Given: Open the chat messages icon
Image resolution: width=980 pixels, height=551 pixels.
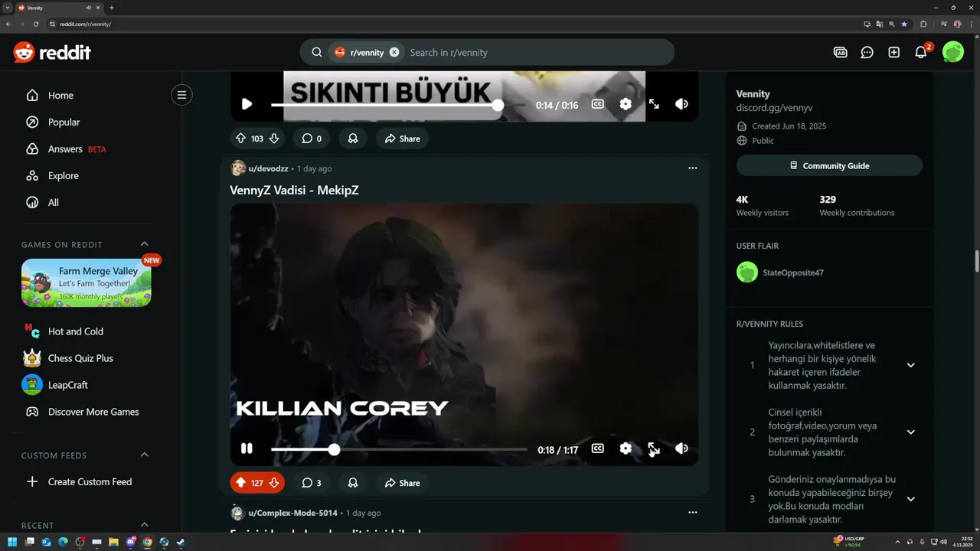Looking at the screenshot, I should click(867, 52).
